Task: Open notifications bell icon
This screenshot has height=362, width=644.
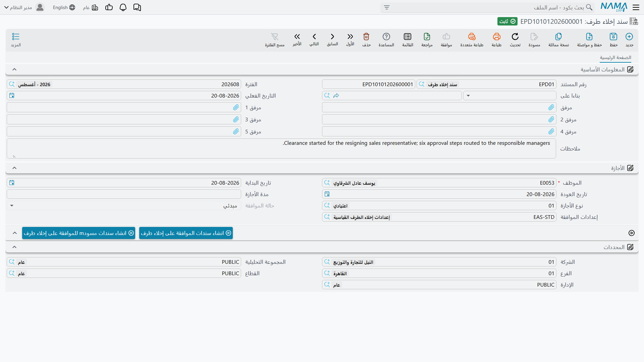Action: tap(123, 7)
